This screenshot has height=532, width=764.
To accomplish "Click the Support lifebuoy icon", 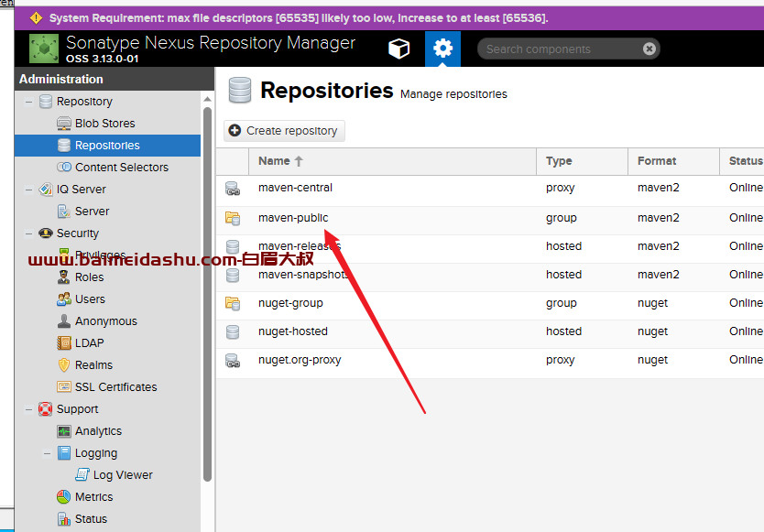I will pyautogui.click(x=45, y=408).
